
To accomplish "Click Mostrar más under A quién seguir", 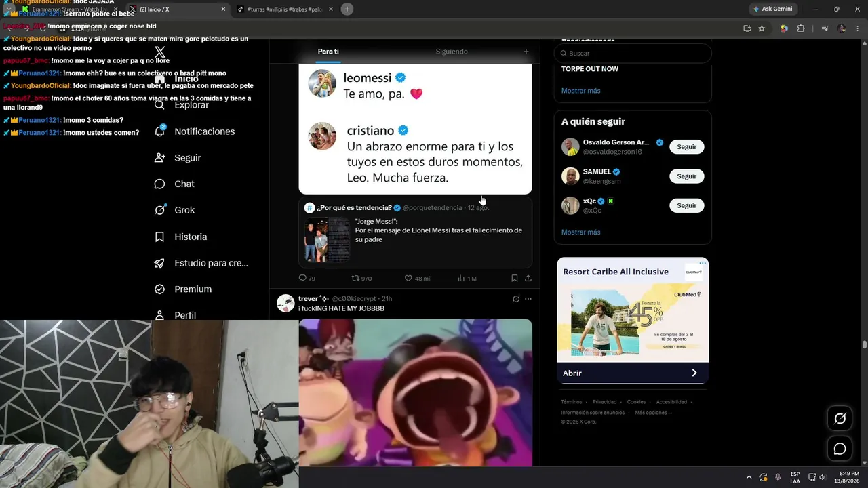I will pyautogui.click(x=580, y=232).
